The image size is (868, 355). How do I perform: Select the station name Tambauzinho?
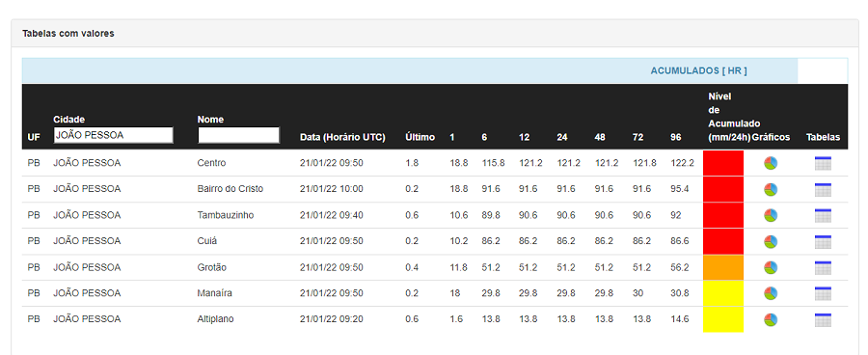tap(226, 215)
